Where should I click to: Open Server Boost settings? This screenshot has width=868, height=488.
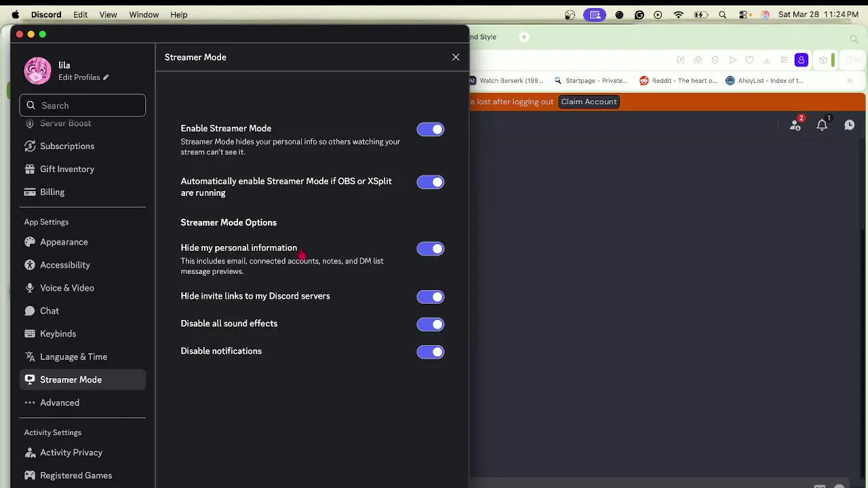pyautogui.click(x=83, y=123)
